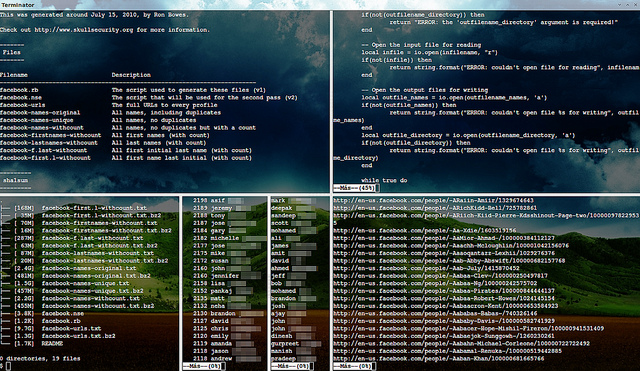Viewport: 640px width, 371px height.
Task: Click the '2160 jennifer' name row
Action: [x=227, y=276]
